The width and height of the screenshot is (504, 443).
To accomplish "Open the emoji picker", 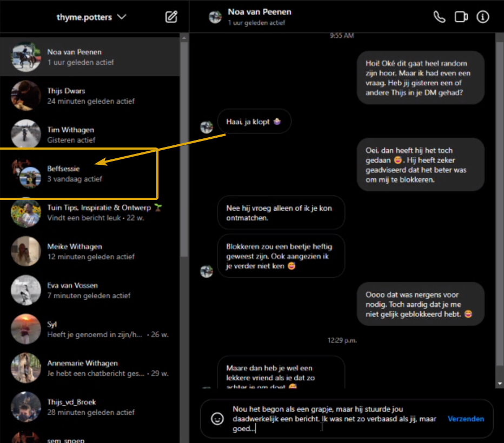I will point(217,419).
